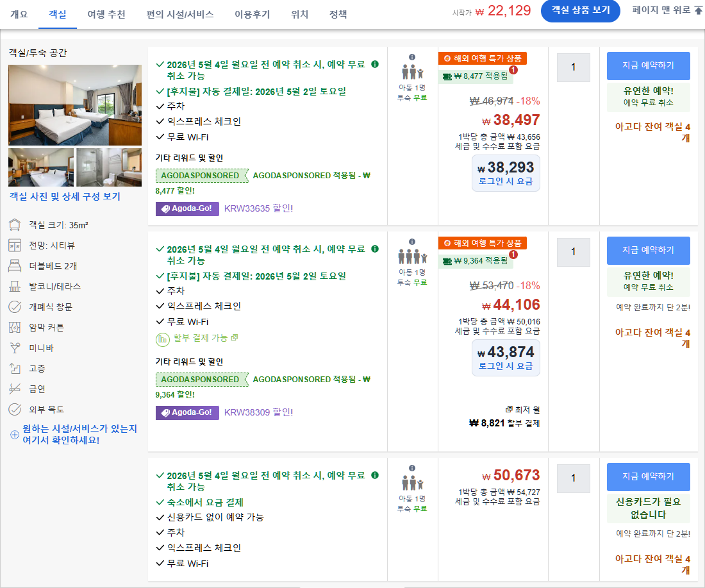The width and height of the screenshot is (705, 588).
Task: Open room quantity dropdown for ₩50,673 offer
Action: pyautogui.click(x=573, y=478)
